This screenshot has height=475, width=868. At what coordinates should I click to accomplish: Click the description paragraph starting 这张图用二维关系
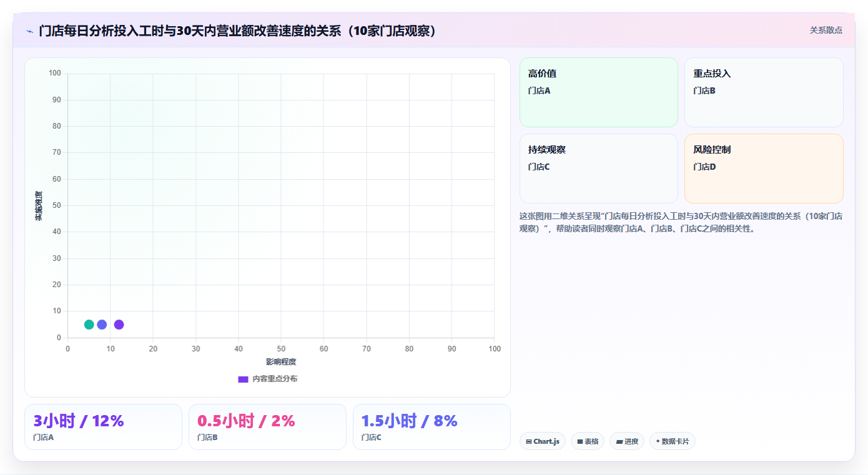(681, 222)
